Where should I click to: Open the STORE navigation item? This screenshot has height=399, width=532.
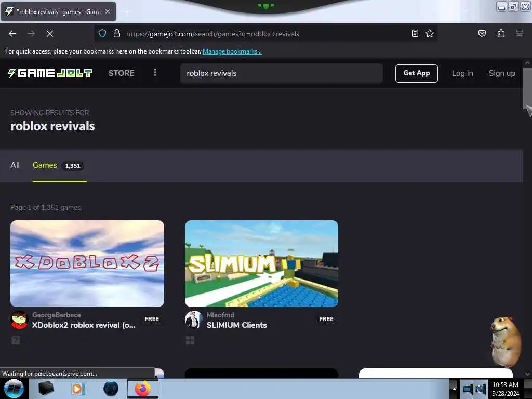(x=121, y=73)
